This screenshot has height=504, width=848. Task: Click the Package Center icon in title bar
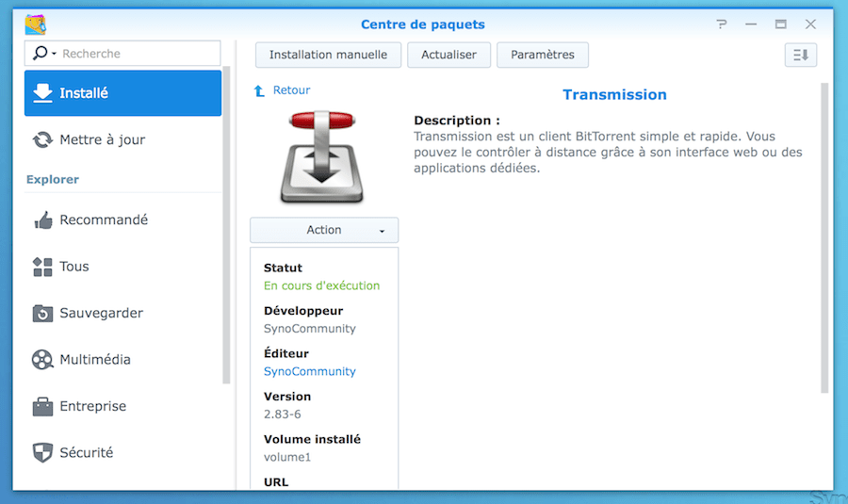(x=36, y=24)
